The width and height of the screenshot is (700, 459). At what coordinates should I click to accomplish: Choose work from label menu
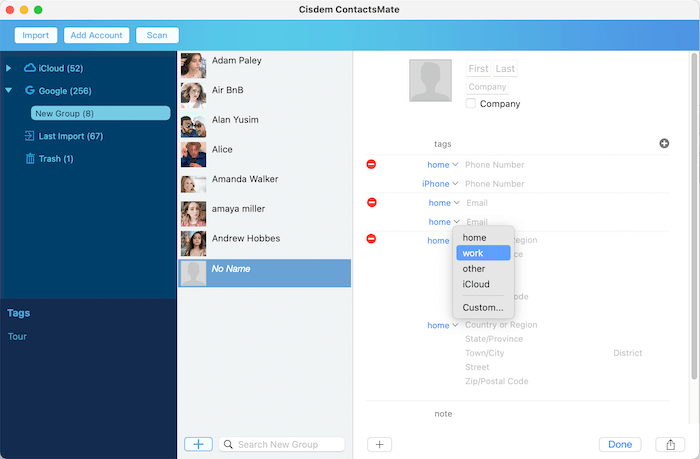tap(483, 253)
